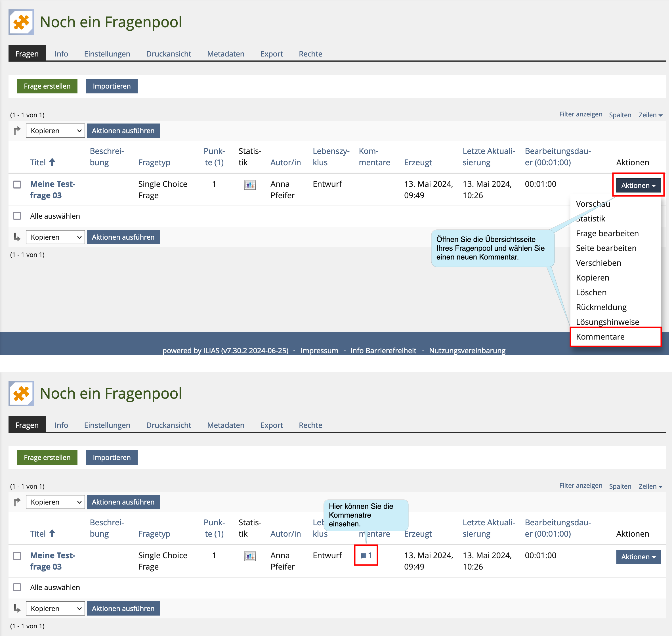Click Importieren in the upper screenshot

[112, 86]
